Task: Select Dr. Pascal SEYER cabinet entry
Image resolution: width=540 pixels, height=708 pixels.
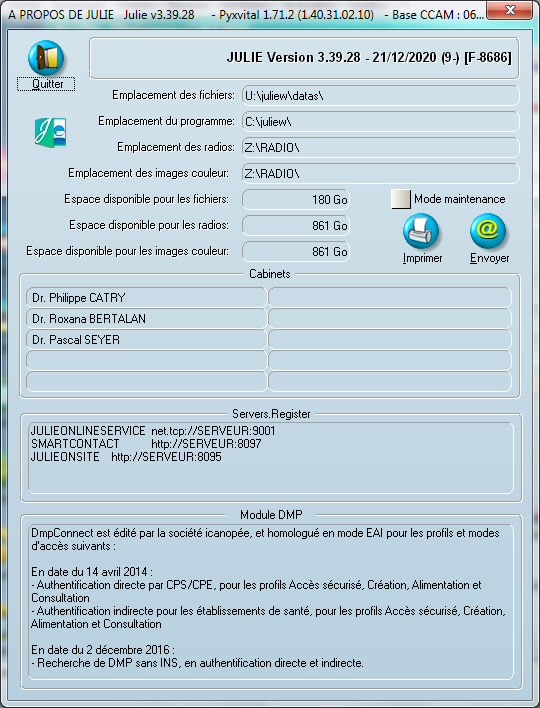Action: point(147,340)
